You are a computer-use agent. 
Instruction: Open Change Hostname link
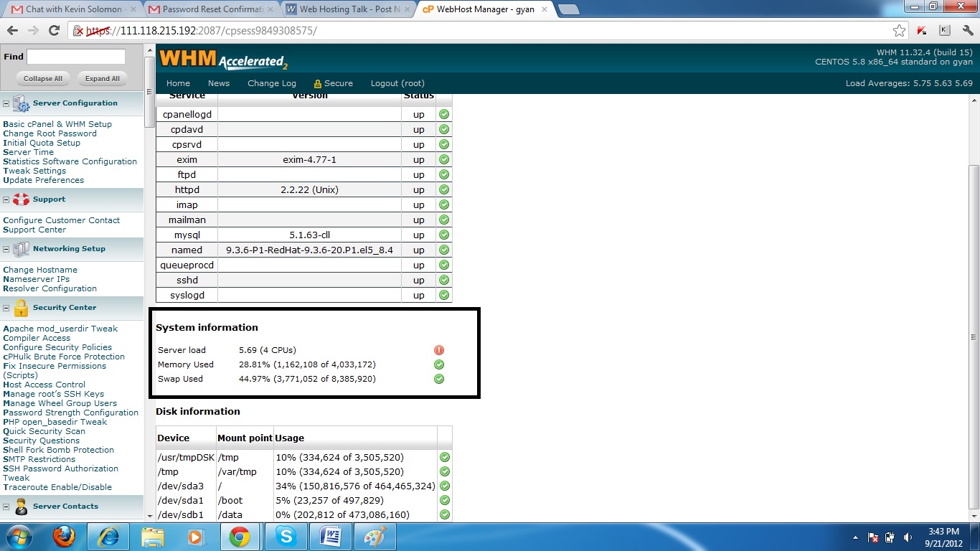point(40,270)
